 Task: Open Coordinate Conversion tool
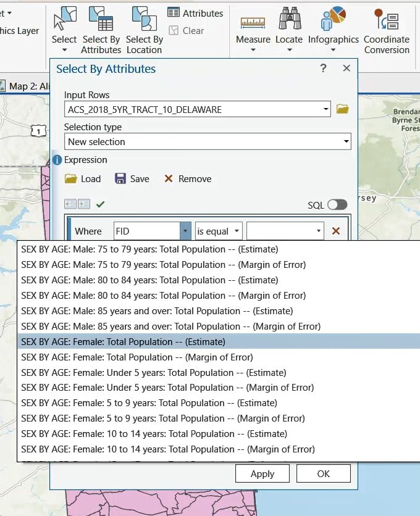(x=387, y=30)
